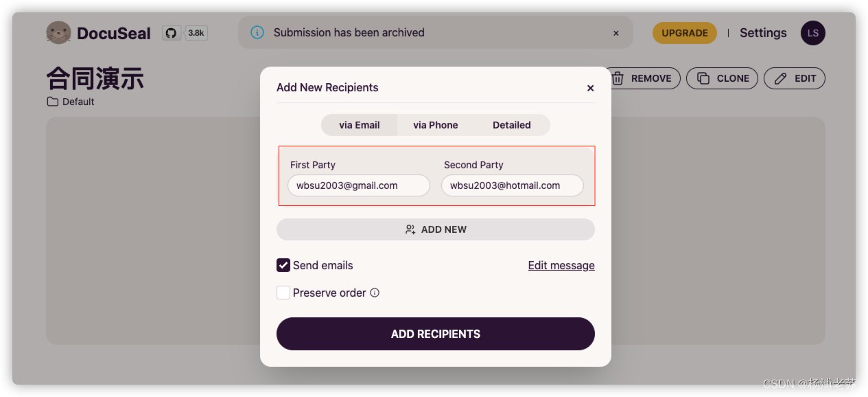This screenshot has height=397, width=868.
Task: Click the info icon in notification banner
Action: pos(257,32)
